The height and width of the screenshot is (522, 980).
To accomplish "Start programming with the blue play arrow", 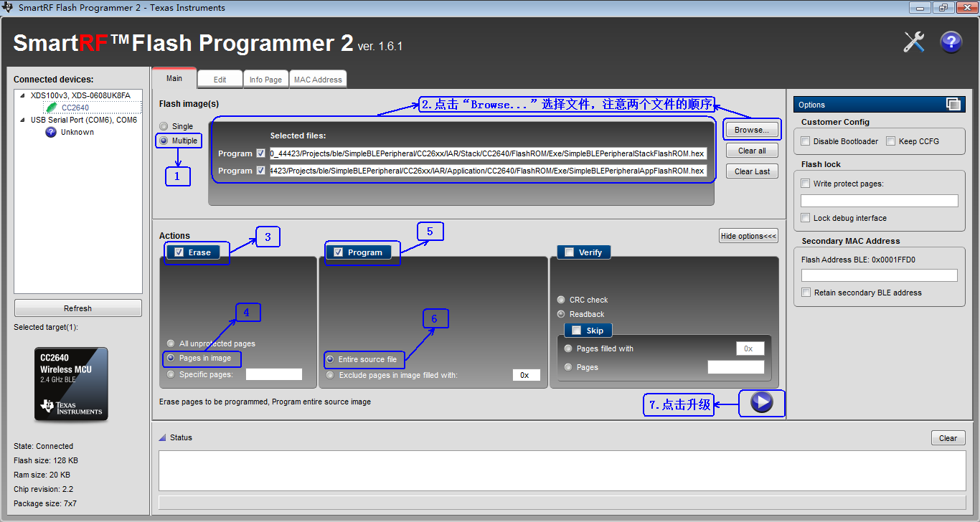I will 760,404.
